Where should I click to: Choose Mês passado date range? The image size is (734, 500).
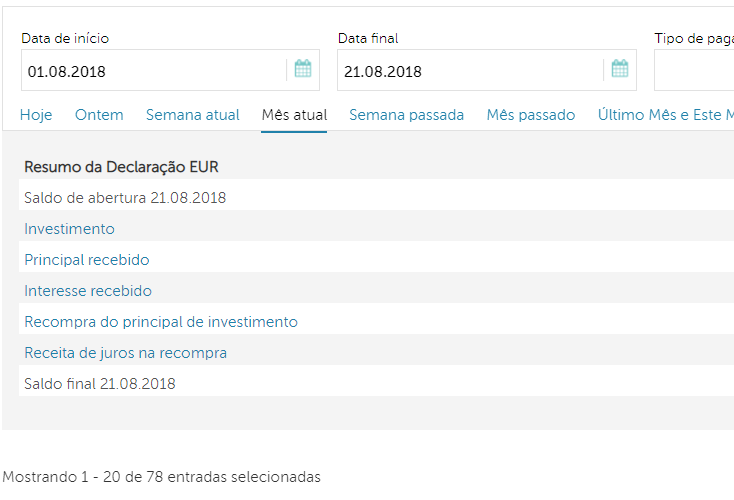tap(531, 115)
